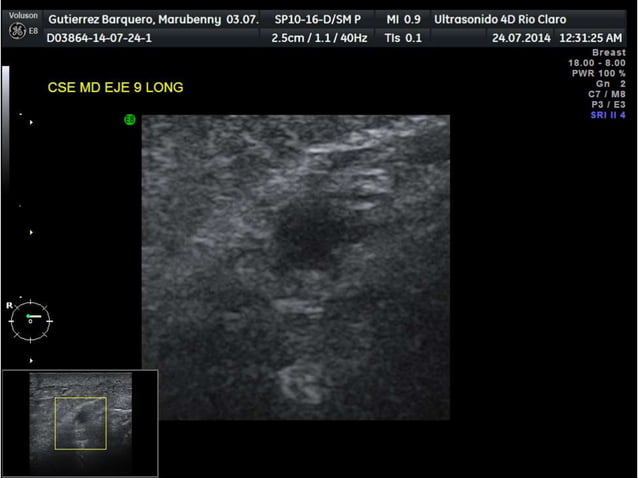Click the PWR 100 % setting
638x478 pixels.
599,74
